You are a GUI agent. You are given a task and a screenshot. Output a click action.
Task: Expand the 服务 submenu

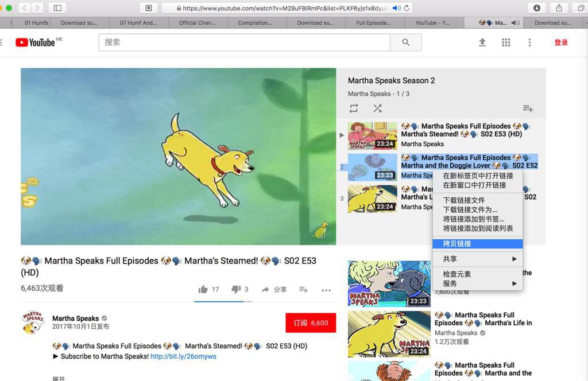click(x=477, y=283)
